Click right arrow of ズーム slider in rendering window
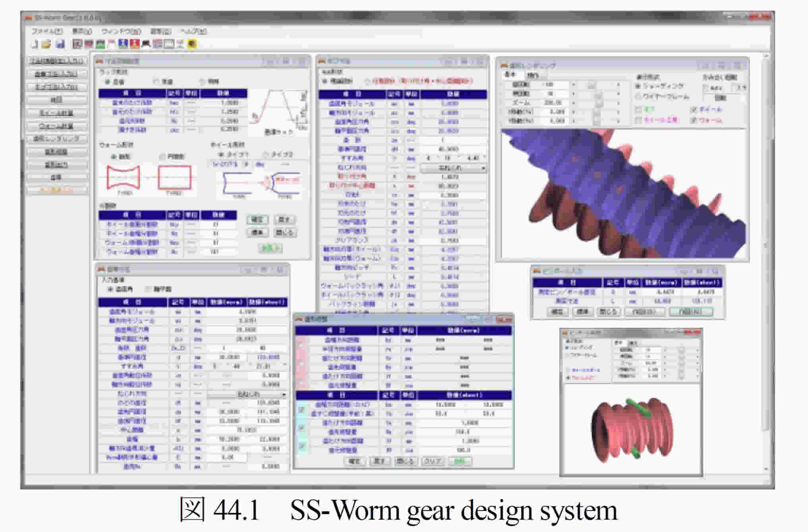808x532 pixels. [618, 103]
